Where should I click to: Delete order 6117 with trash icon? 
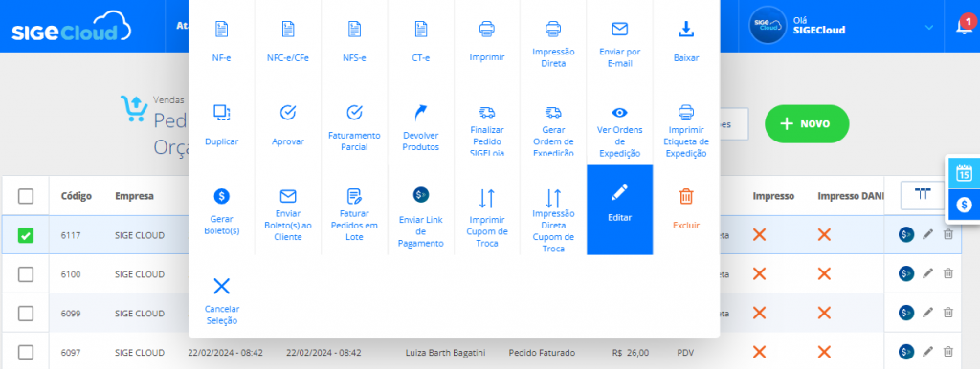948,234
